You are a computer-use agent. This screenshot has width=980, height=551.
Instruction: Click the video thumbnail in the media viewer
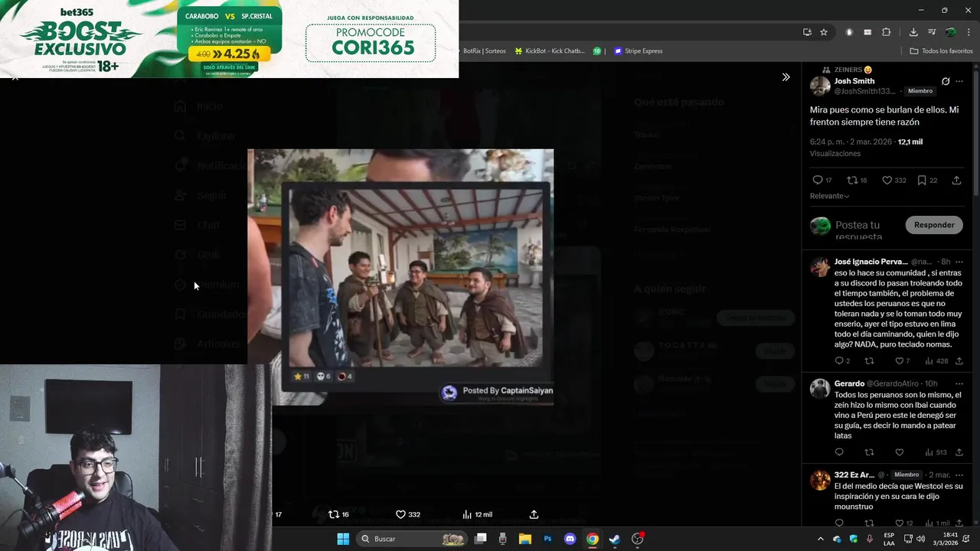400,277
